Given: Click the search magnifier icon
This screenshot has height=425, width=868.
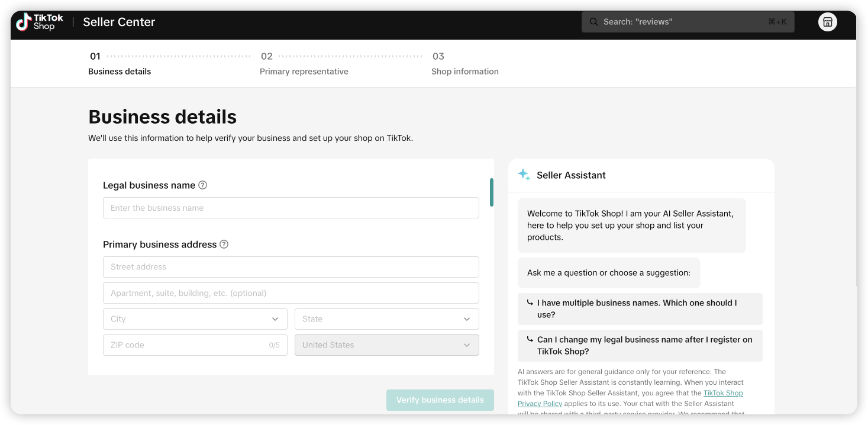Looking at the screenshot, I should [593, 22].
